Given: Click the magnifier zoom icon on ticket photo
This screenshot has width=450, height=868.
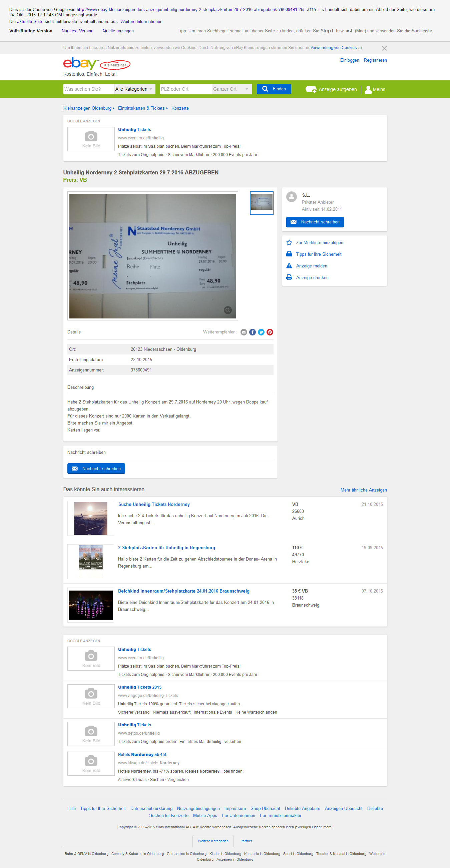Looking at the screenshot, I should [228, 310].
